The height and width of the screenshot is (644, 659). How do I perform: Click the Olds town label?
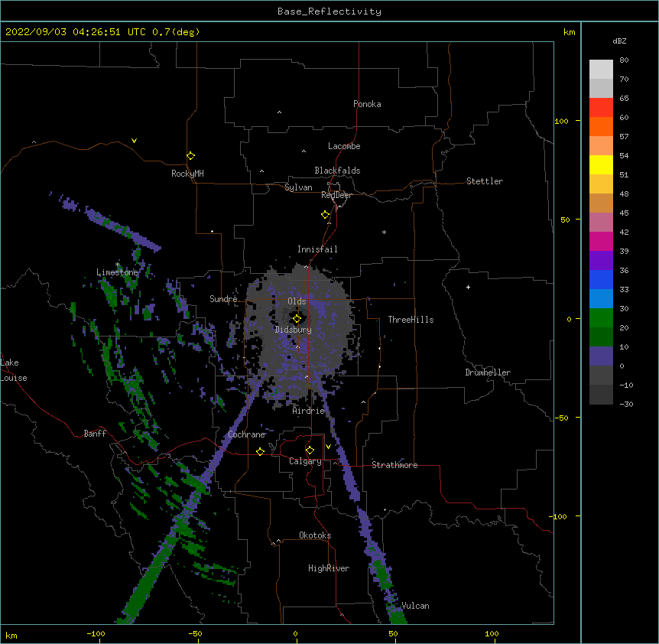(297, 301)
